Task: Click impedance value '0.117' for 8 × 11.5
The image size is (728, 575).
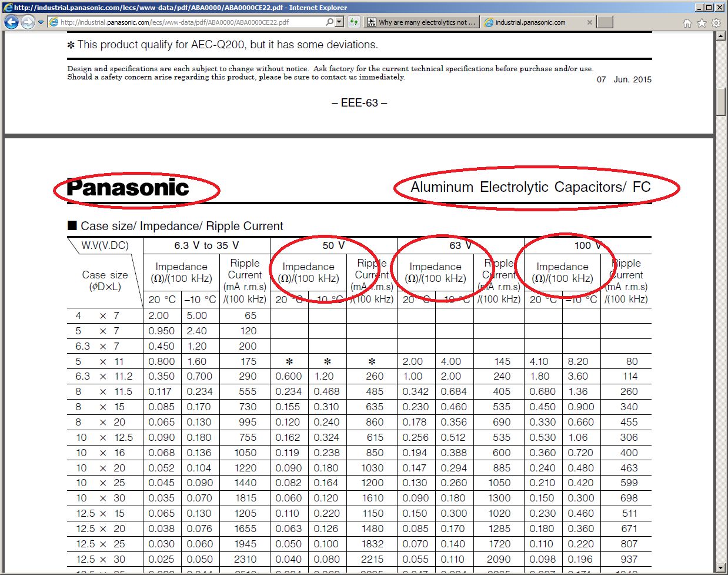Action: click(161, 391)
